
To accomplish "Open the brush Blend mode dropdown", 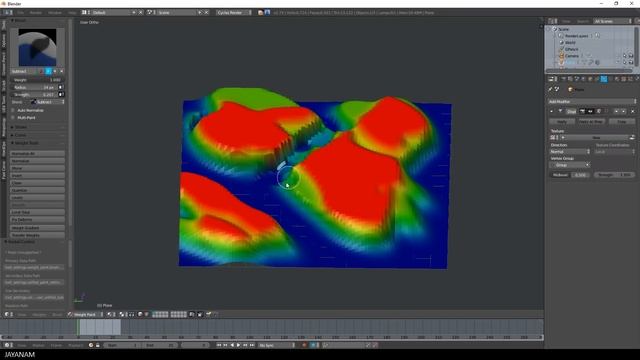I will tap(48, 102).
